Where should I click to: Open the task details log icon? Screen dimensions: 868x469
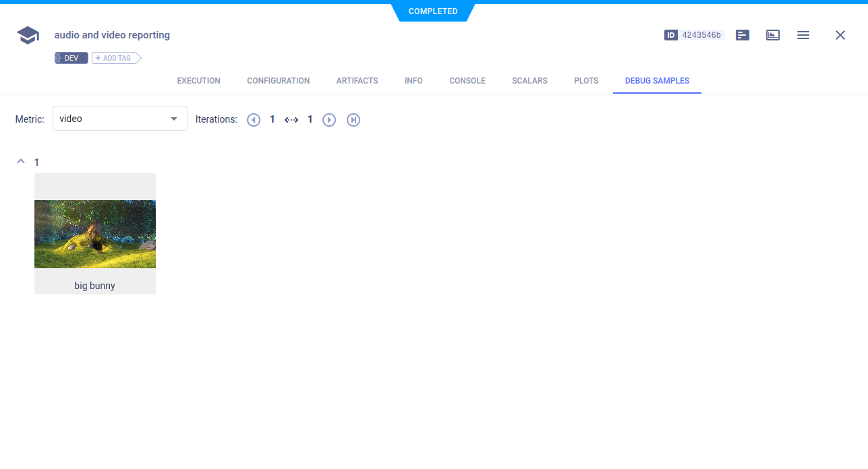[x=742, y=35]
